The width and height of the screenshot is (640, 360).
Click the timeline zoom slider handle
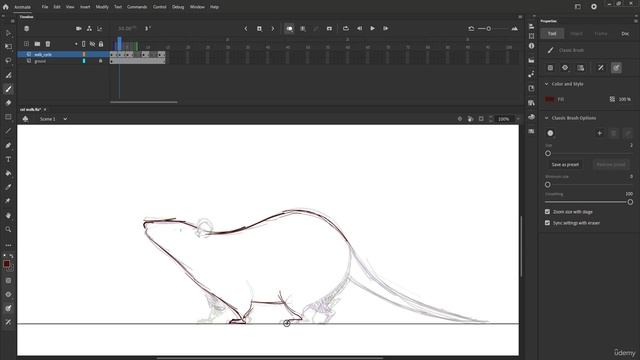[x=488, y=29]
